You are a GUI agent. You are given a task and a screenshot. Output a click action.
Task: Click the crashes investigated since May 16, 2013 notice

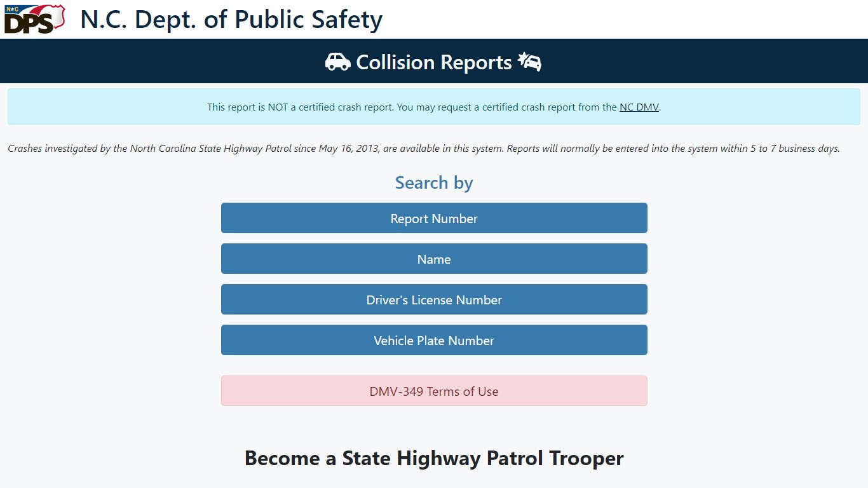pos(424,149)
